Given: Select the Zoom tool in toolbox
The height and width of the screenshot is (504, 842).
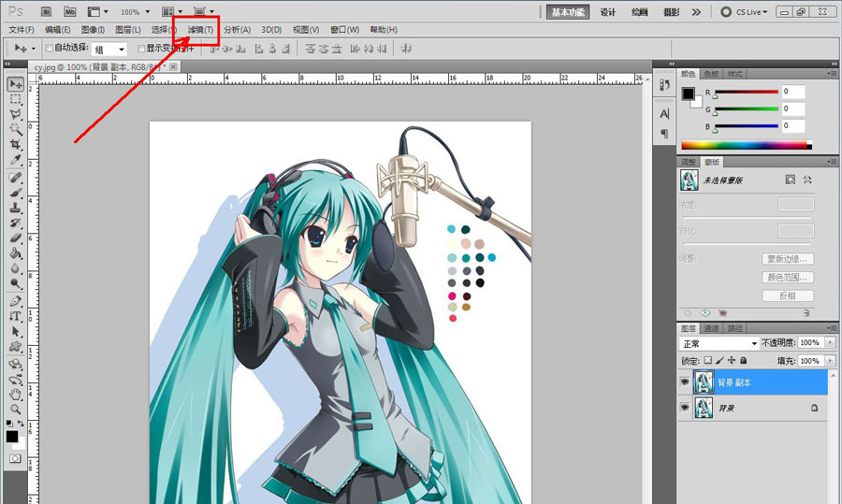Looking at the screenshot, I should (x=15, y=410).
